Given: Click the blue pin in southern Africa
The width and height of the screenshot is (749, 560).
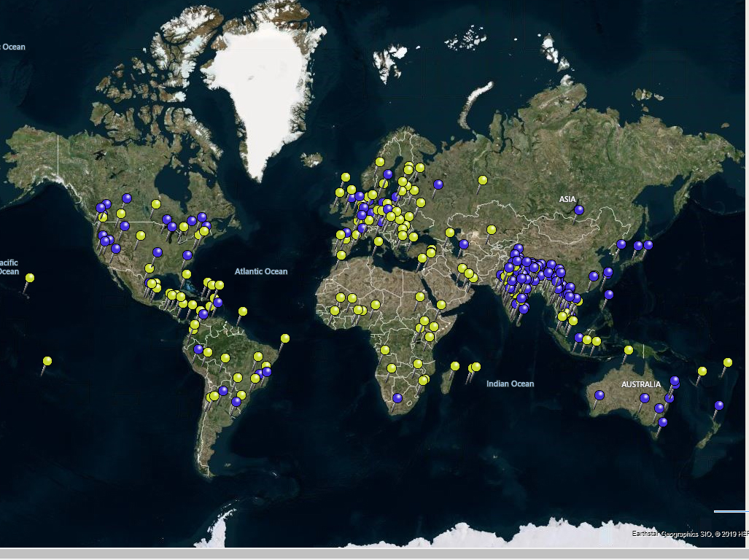Looking at the screenshot, I should [x=397, y=398].
